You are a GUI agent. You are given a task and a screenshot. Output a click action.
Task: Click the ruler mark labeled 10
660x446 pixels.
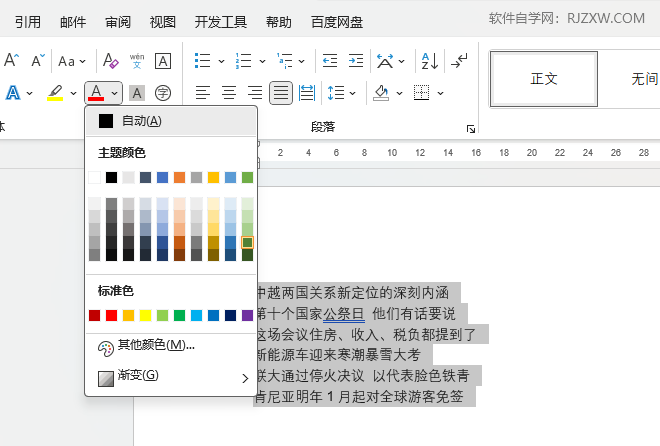pyautogui.click(x=392, y=153)
